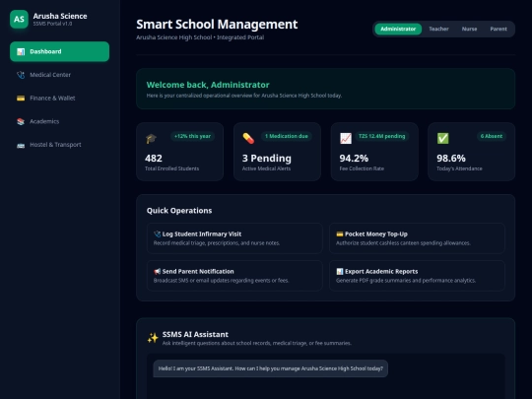Image resolution: width=532 pixels, height=399 pixels.
Task: Click the Arusha Science sidebar title
Action: [x=60, y=16]
